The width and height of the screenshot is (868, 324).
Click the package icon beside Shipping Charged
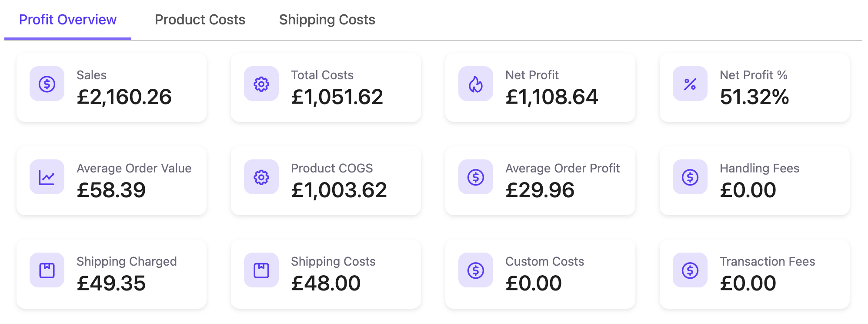pos(47,270)
